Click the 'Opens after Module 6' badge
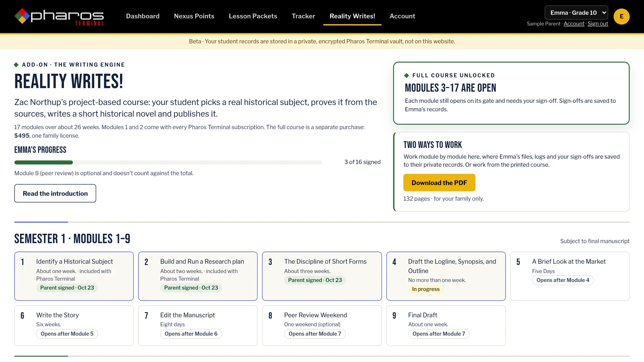 pyautogui.click(x=191, y=334)
